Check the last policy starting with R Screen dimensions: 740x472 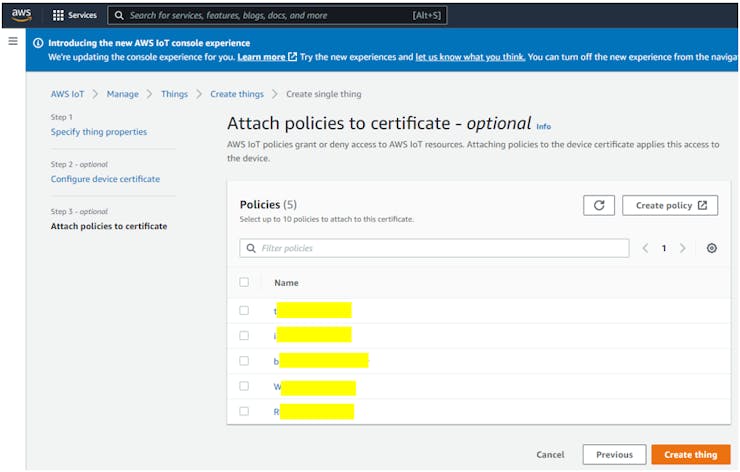coord(244,411)
